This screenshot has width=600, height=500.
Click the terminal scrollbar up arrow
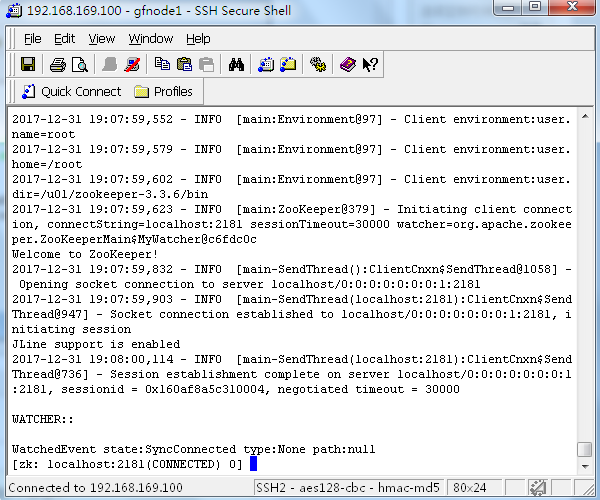point(585,116)
